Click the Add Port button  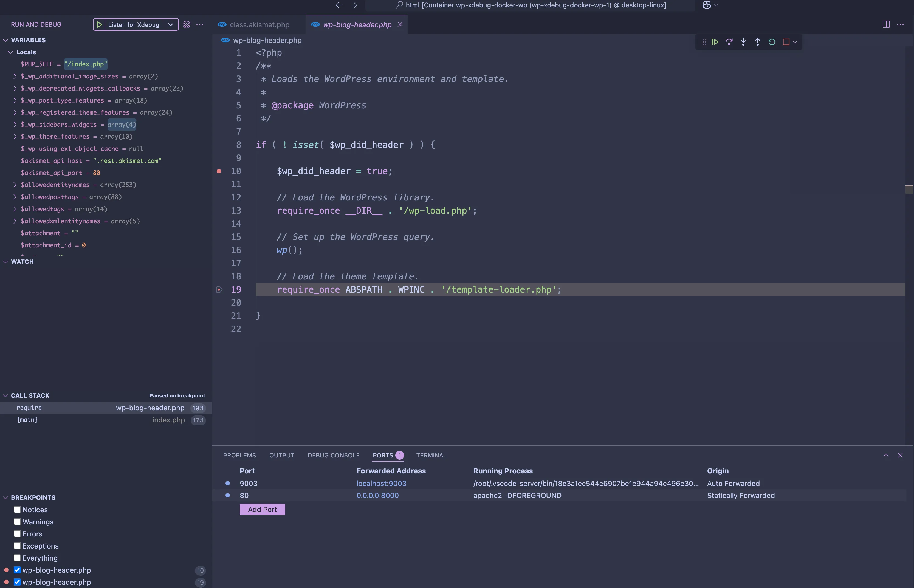coord(262,509)
